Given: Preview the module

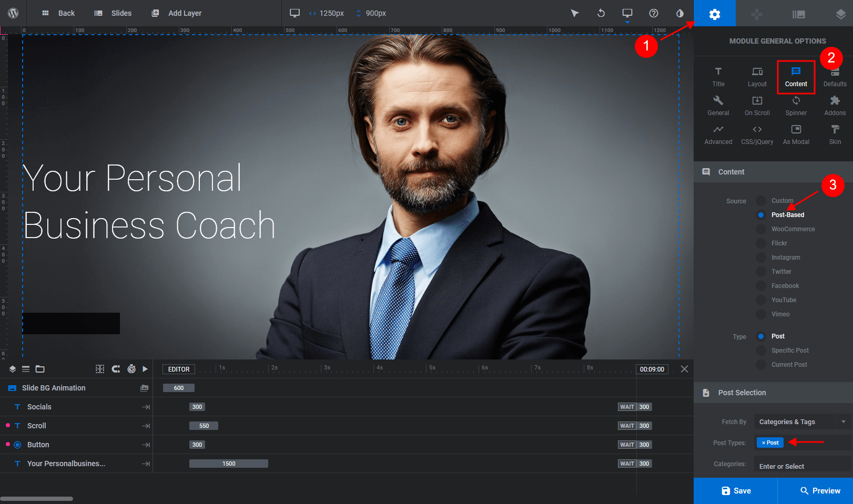Looking at the screenshot, I should click(x=816, y=491).
